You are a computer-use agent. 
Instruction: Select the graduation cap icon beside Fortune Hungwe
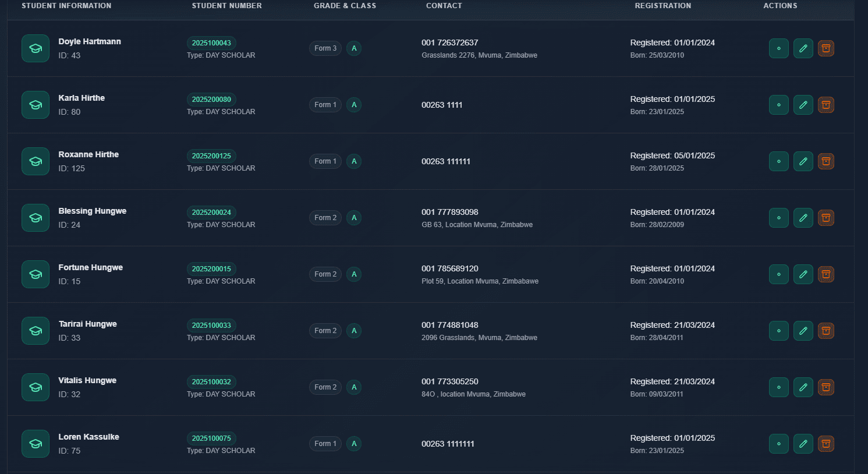pyautogui.click(x=36, y=274)
